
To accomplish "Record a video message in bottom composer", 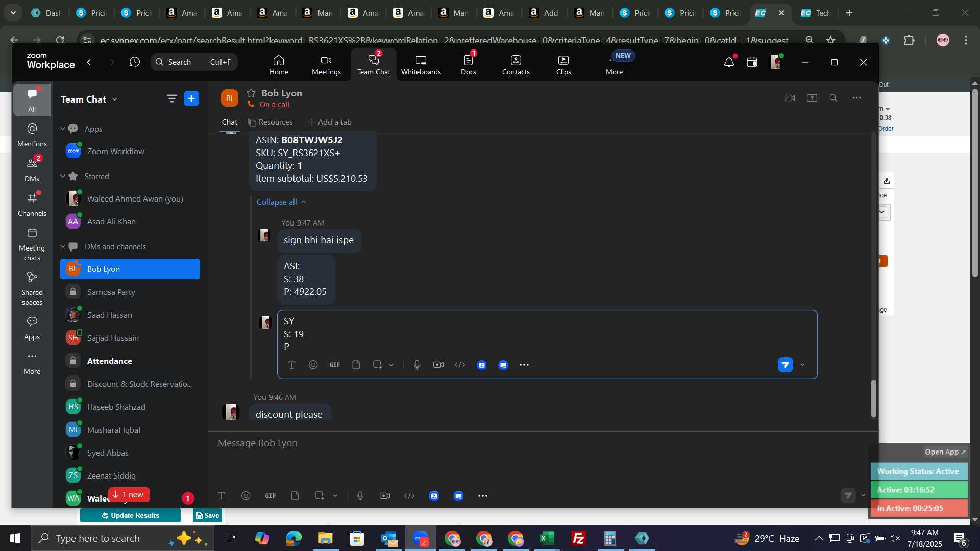I will click(384, 496).
